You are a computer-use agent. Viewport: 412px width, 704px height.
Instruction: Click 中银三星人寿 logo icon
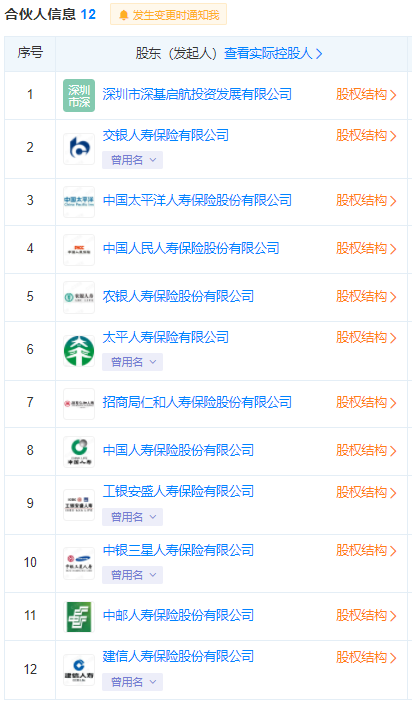79,563
